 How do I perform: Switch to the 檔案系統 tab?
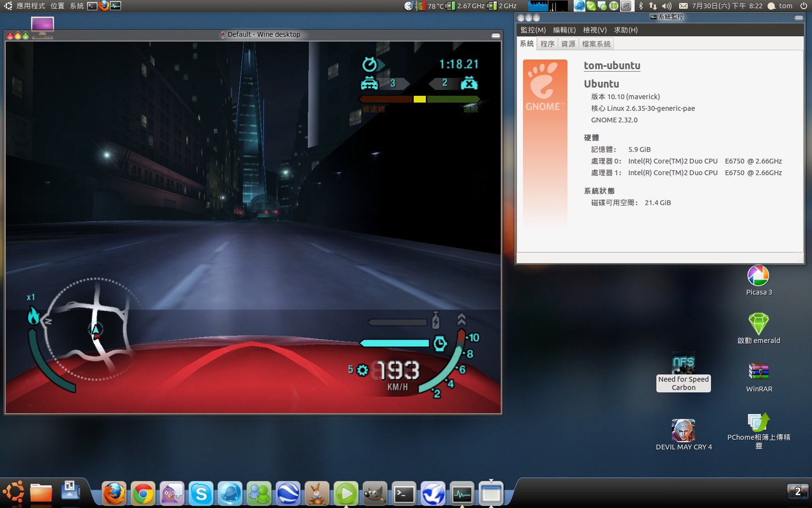(x=596, y=44)
